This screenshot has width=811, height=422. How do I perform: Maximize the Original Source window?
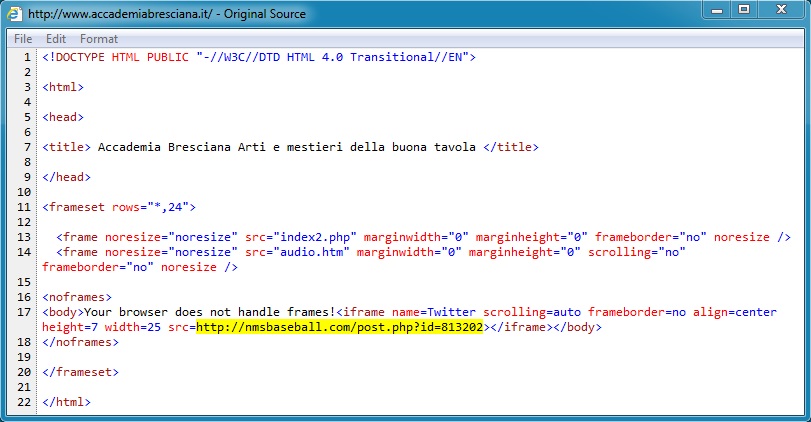coord(743,10)
